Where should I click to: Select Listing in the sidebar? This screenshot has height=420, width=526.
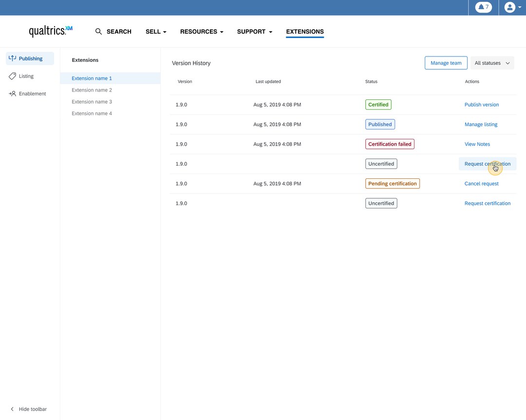[26, 76]
